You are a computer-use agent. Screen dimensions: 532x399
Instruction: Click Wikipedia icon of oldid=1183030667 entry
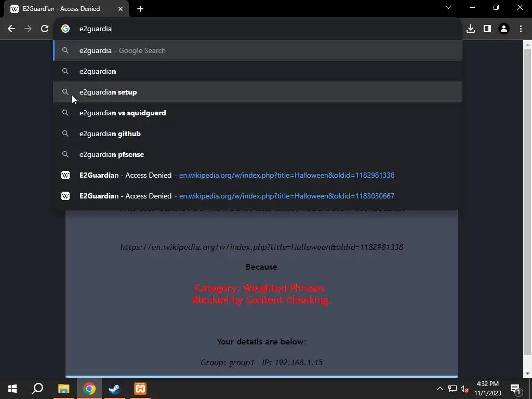(x=65, y=196)
